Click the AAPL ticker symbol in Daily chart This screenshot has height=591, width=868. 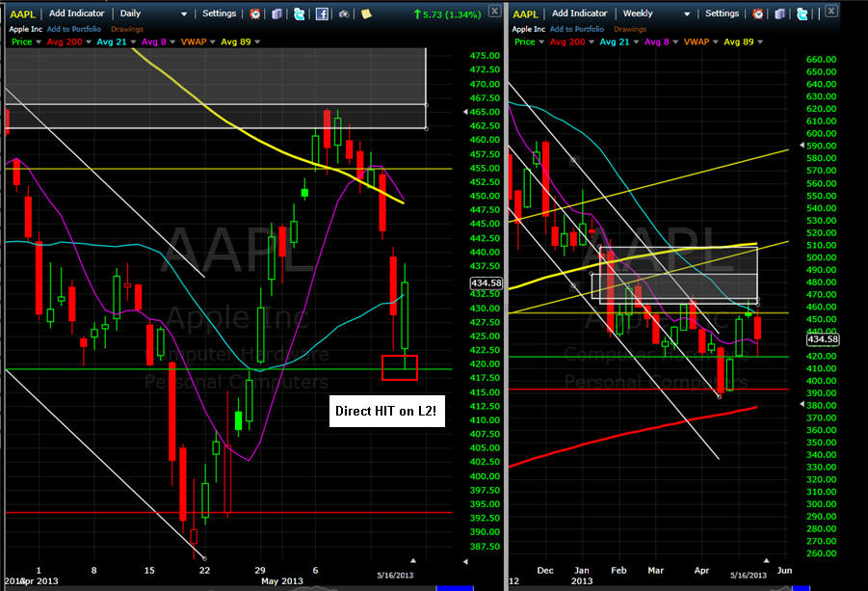point(23,14)
